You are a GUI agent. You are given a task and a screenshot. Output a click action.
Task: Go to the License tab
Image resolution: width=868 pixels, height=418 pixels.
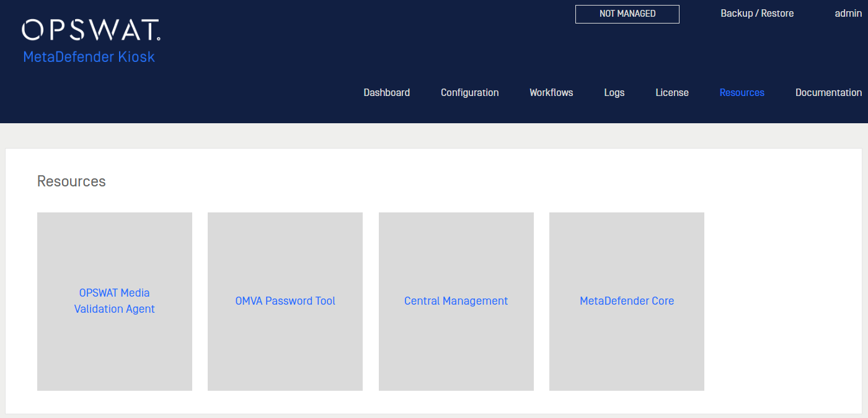click(x=672, y=93)
